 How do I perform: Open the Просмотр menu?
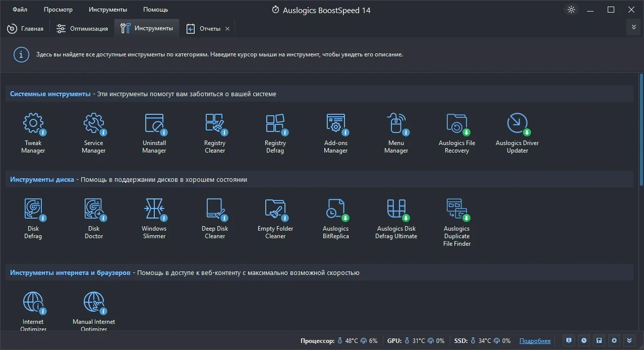58,10
